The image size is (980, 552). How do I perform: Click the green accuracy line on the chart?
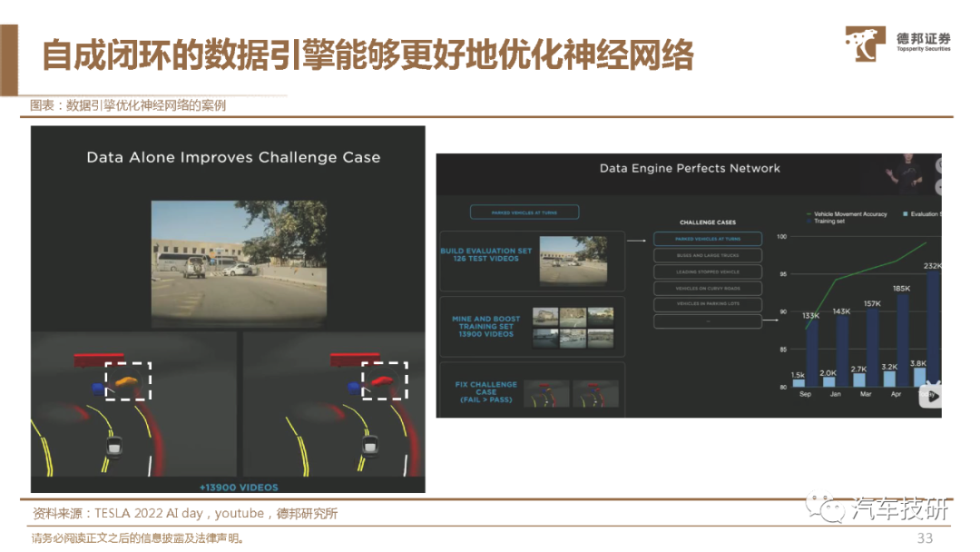867,271
